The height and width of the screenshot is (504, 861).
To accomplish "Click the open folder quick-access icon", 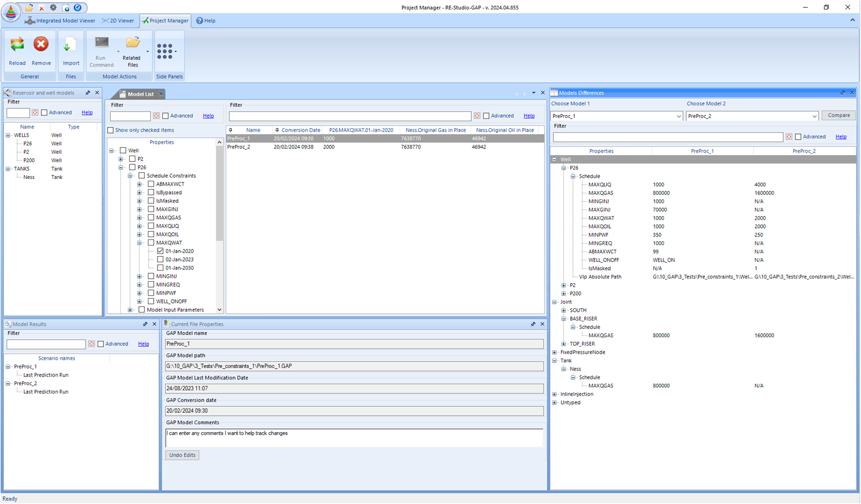I will pyautogui.click(x=29, y=8).
